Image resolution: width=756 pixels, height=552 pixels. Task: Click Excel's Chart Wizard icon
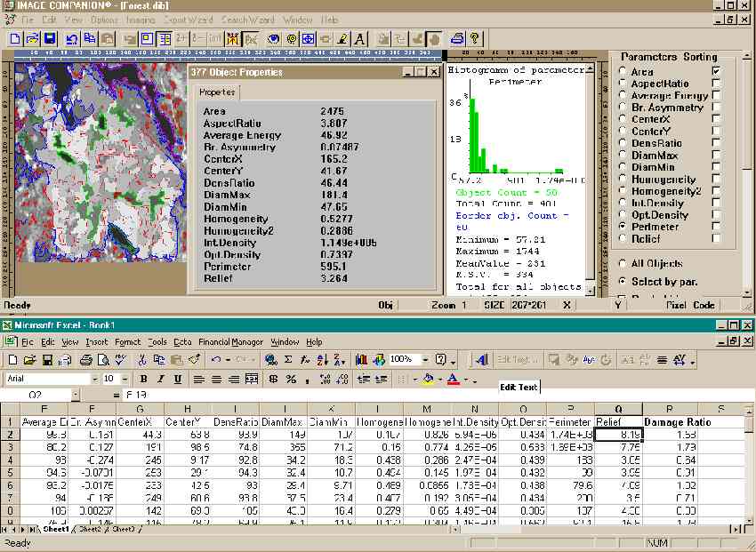pos(362,360)
